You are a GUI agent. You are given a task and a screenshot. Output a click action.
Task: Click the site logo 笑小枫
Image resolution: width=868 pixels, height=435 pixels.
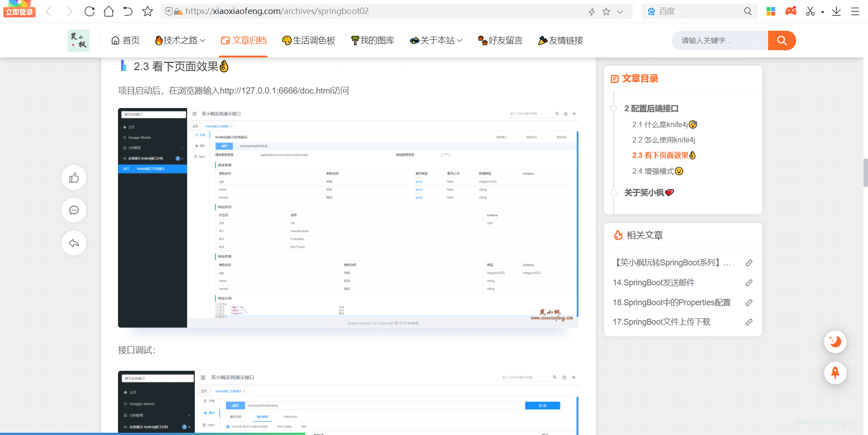(79, 41)
